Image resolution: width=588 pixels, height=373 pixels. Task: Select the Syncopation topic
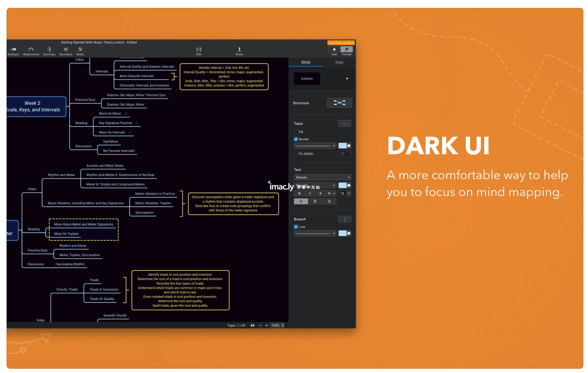(144, 212)
